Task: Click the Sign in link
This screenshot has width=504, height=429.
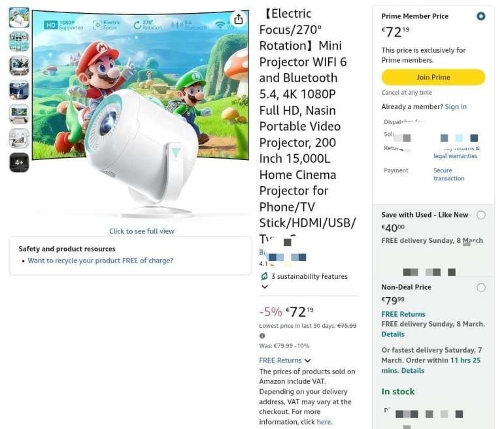Action: coord(456,106)
